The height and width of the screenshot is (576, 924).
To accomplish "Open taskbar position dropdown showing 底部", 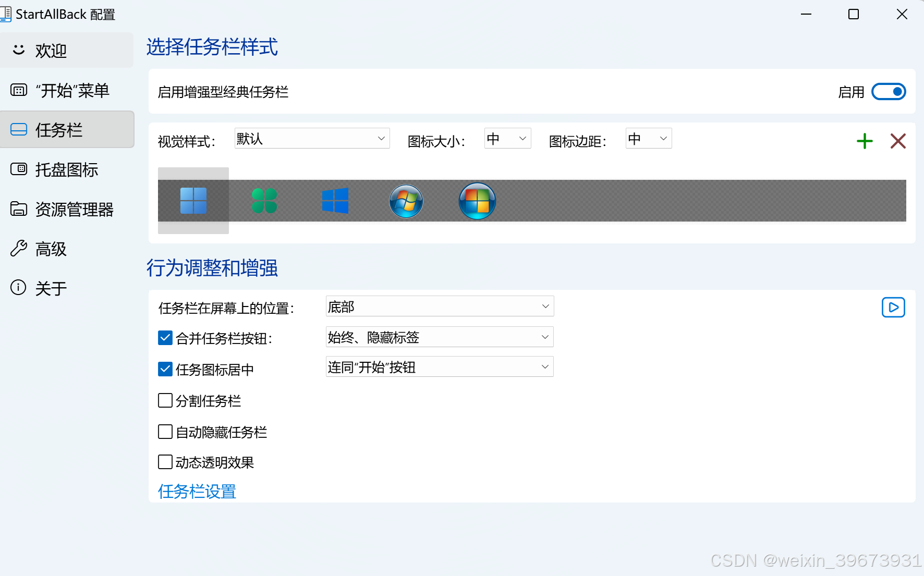I will (x=440, y=306).
